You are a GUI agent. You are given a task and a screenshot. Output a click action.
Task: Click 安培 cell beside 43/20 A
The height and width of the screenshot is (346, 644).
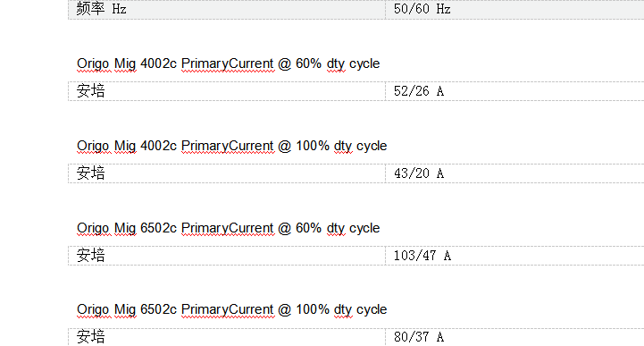click(227, 173)
